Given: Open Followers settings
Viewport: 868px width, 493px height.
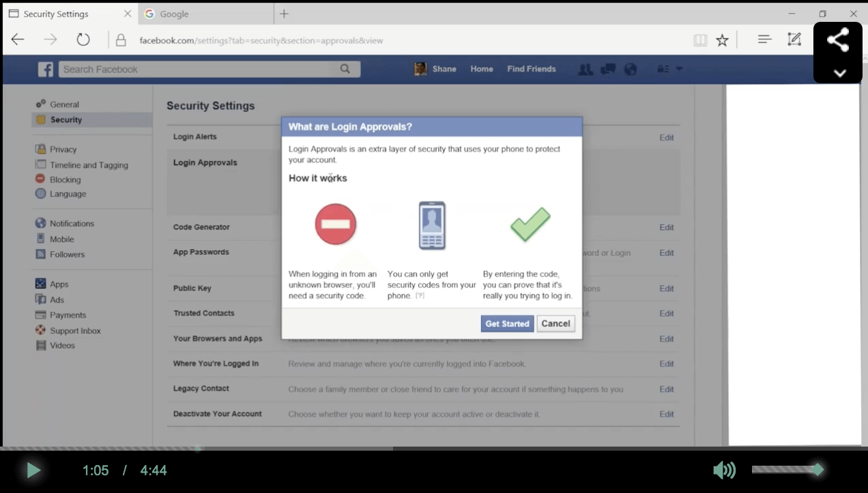Looking at the screenshot, I should [x=67, y=255].
